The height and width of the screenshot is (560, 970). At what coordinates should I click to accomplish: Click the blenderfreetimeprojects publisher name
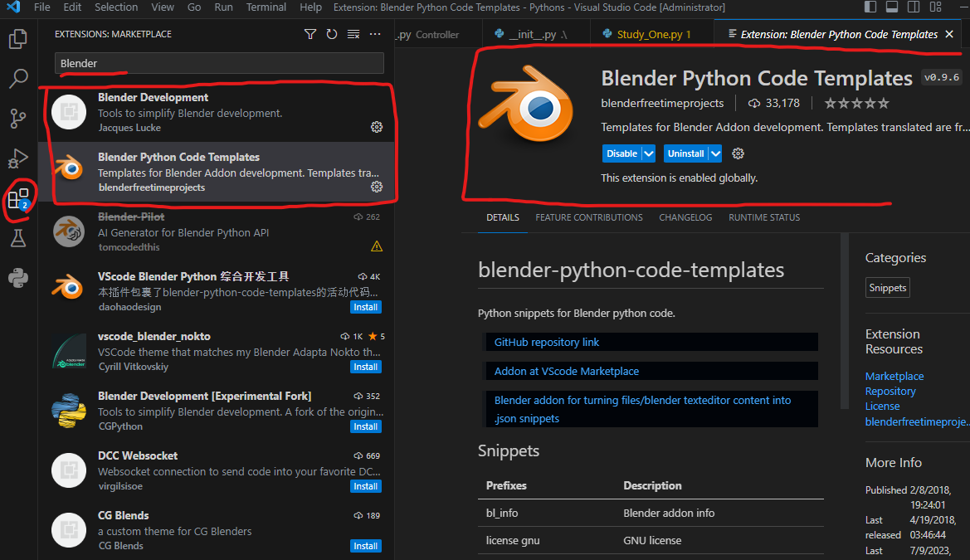click(662, 104)
